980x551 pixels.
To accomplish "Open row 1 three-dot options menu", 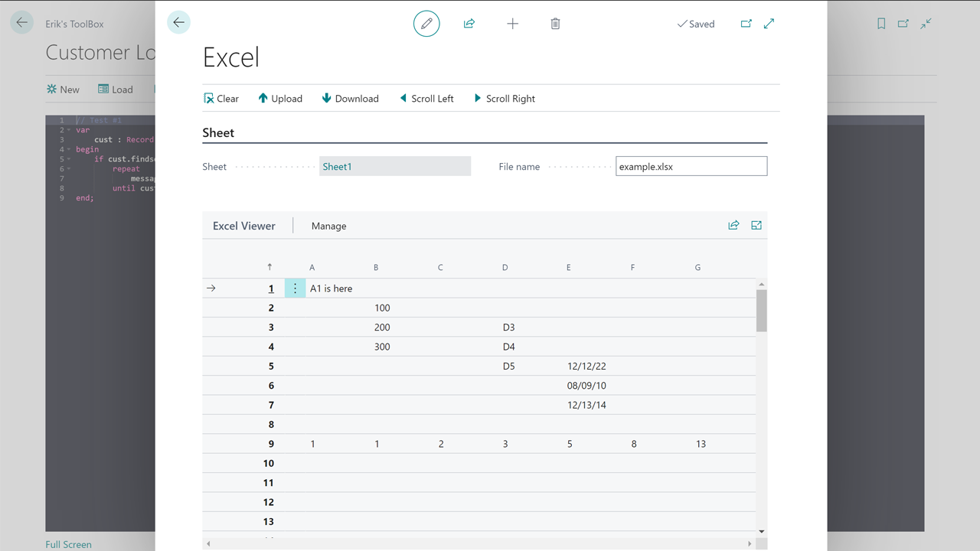I will (295, 289).
